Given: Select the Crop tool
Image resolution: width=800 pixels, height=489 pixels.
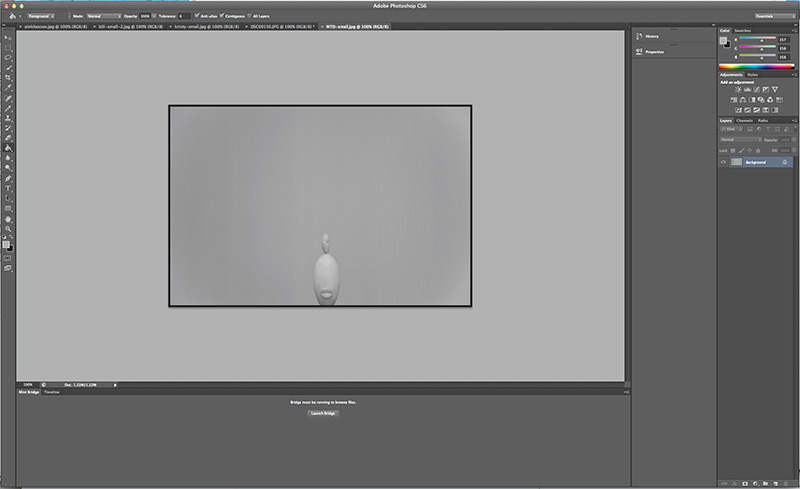Looking at the screenshot, I should click(x=8, y=78).
